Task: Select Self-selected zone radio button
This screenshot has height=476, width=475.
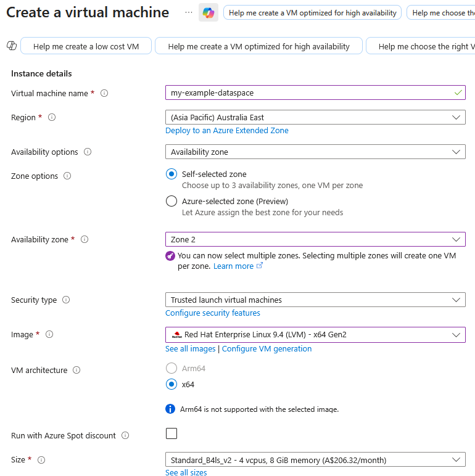Action: [171, 174]
